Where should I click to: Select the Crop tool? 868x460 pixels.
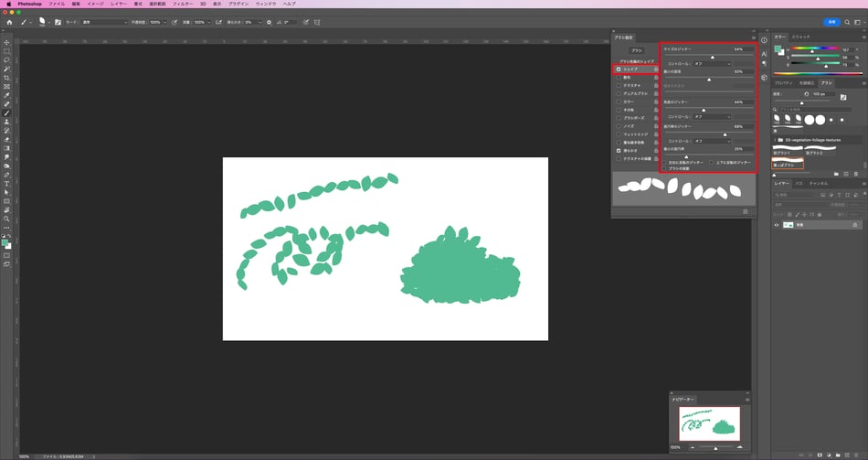point(6,78)
